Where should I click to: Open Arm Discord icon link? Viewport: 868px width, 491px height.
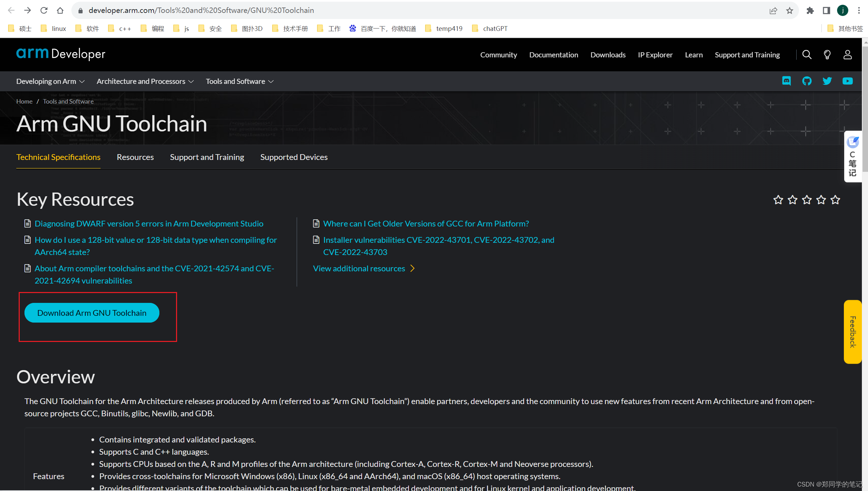coord(786,81)
